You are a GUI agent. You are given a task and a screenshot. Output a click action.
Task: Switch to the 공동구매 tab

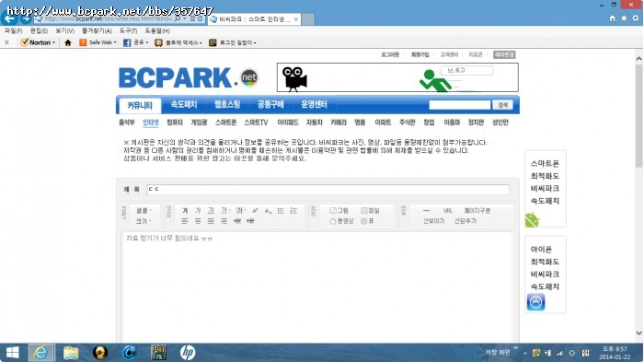pyautogui.click(x=270, y=104)
